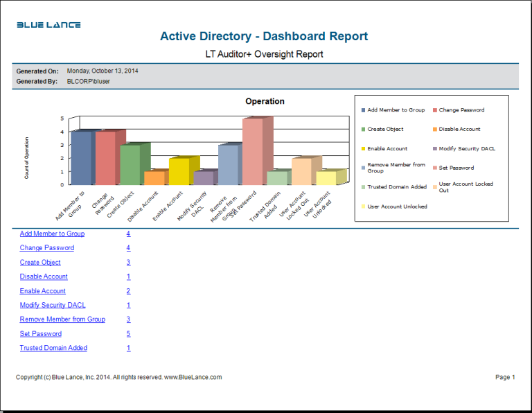
Task: Click the blue Add Member to Group legend swatch
Action: [363, 110]
